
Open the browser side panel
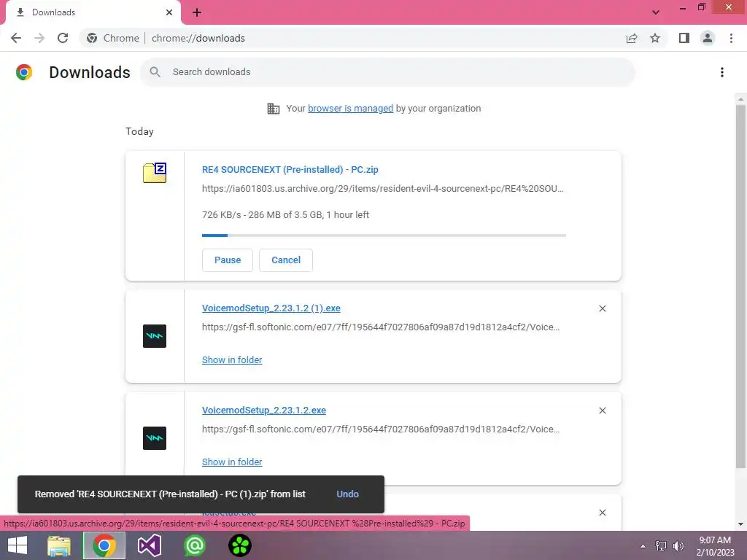[684, 38]
